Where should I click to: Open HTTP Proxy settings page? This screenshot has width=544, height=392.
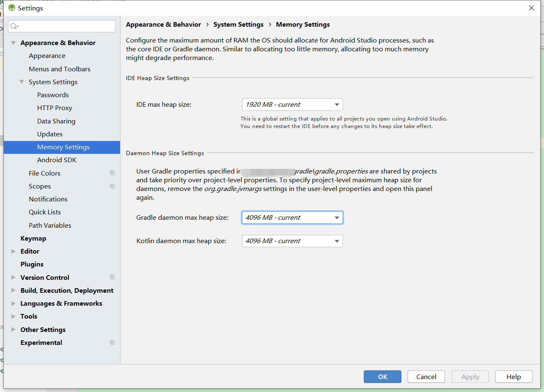pyautogui.click(x=55, y=108)
